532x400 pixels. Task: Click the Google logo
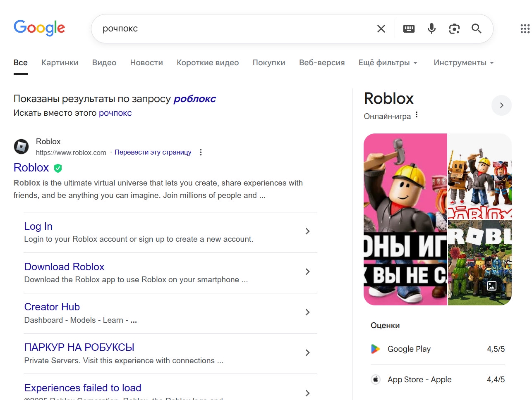tap(39, 28)
